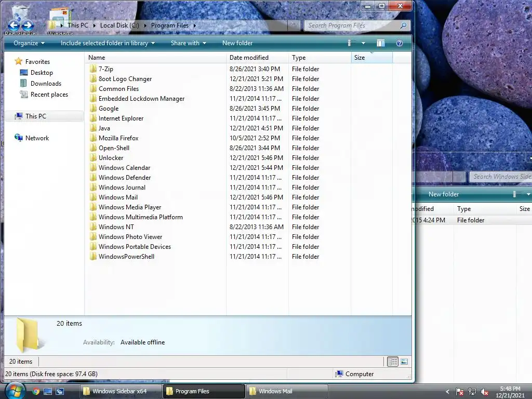532x399 pixels.
Task: Select the WindowsPowerShell folder
Action: point(126,256)
